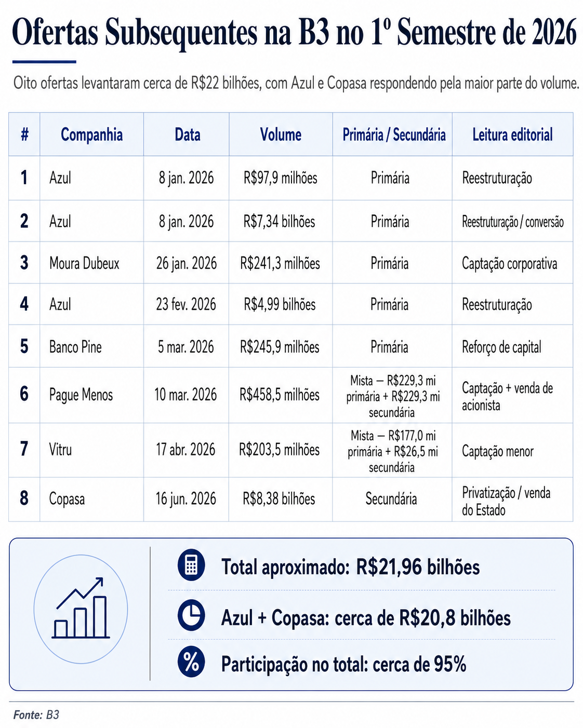This screenshot has width=583, height=728.
Task: Click the infographic title about Ofertas Subsequentes
Action: 294,32
